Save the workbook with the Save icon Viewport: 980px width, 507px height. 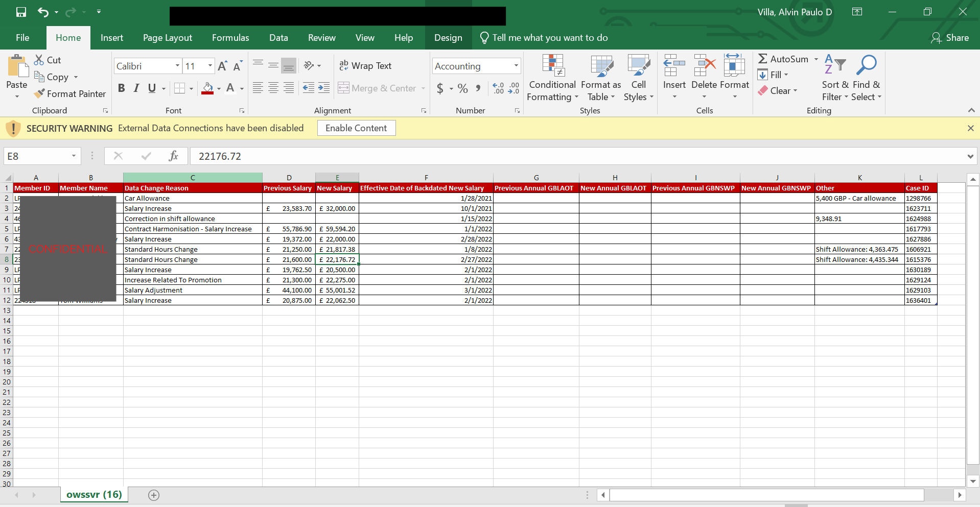(x=21, y=12)
